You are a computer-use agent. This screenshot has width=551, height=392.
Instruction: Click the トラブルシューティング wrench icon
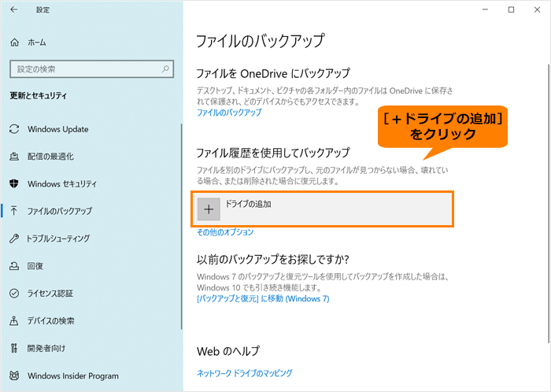point(14,239)
